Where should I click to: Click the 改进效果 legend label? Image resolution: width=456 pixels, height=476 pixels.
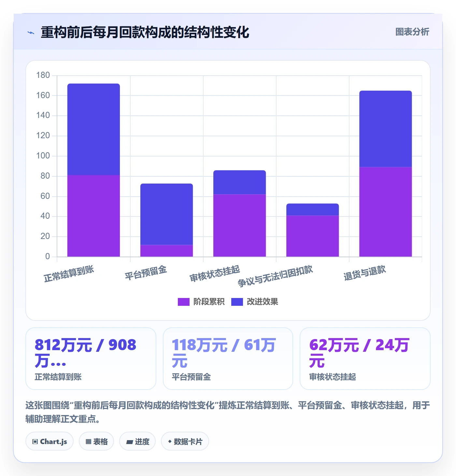pyautogui.click(x=262, y=302)
